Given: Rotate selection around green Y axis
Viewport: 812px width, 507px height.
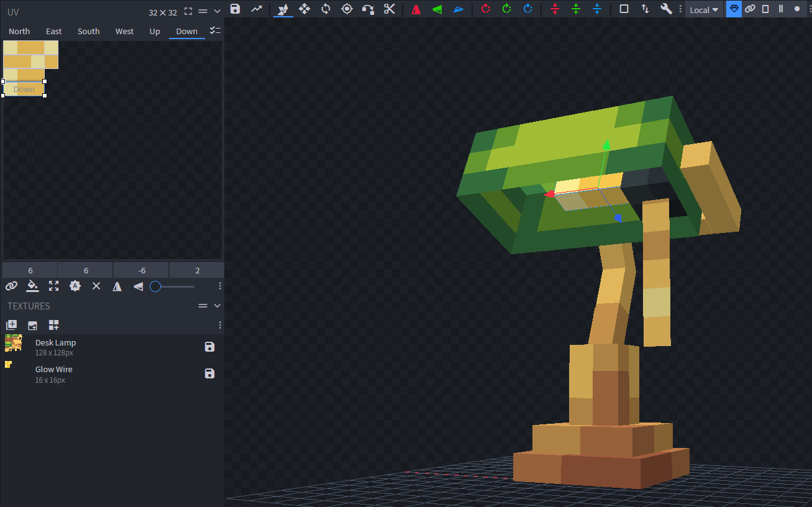Looking at the screenshot, I should 507,9.
